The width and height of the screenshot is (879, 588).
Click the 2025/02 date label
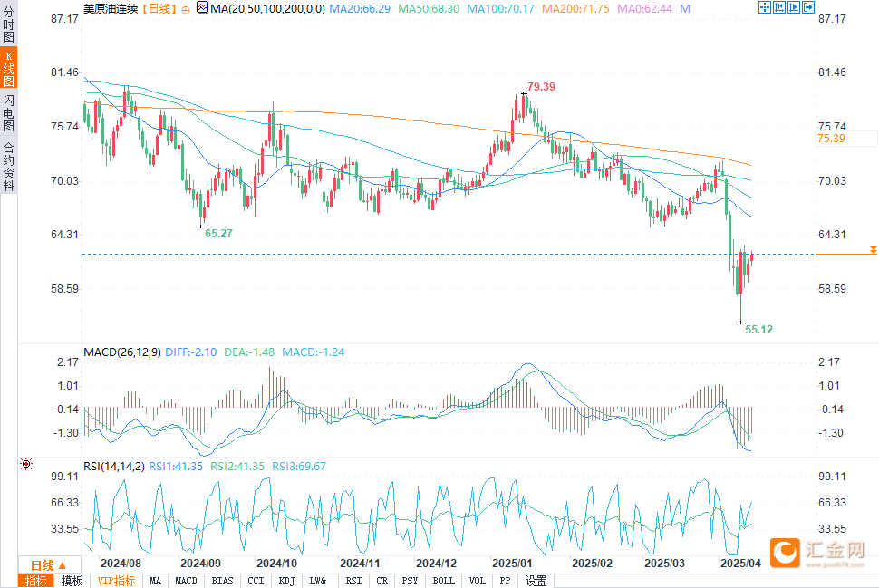click(x=592, y=563)
